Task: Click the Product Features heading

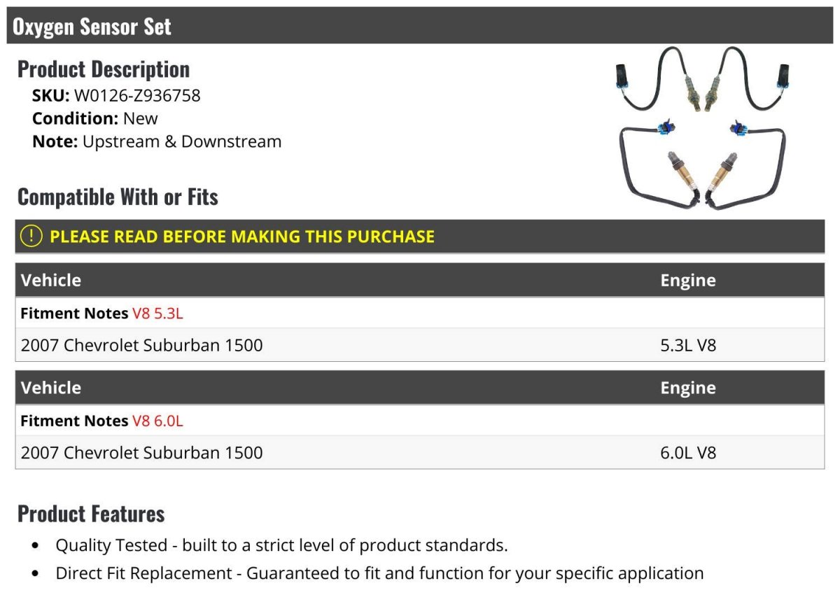Action: (91, 513)
